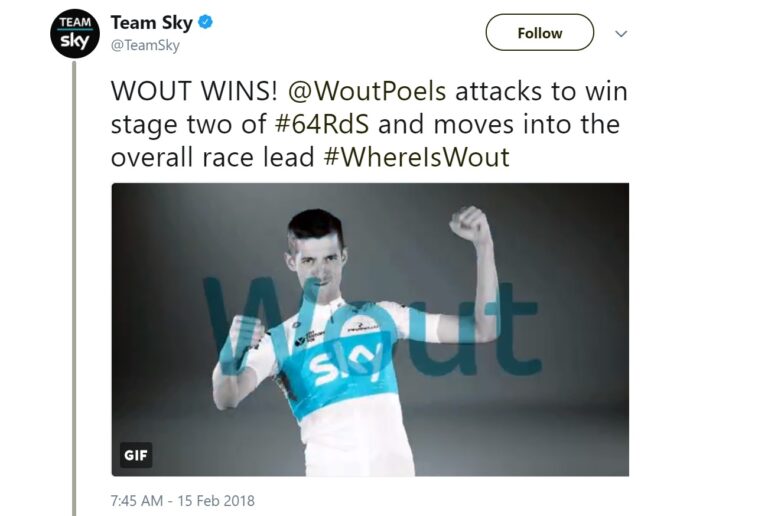
Task: Click the Team Sky profile avatar
Action: [75, 33]
